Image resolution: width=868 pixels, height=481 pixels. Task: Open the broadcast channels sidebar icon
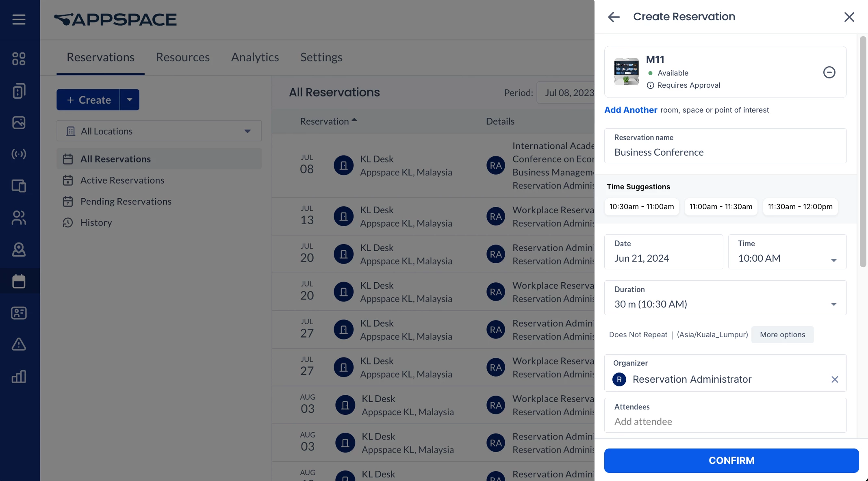19,154
